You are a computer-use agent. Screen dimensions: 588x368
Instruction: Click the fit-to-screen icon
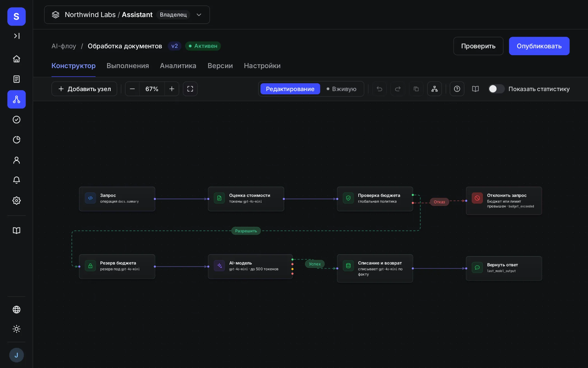tap(190, 89)
